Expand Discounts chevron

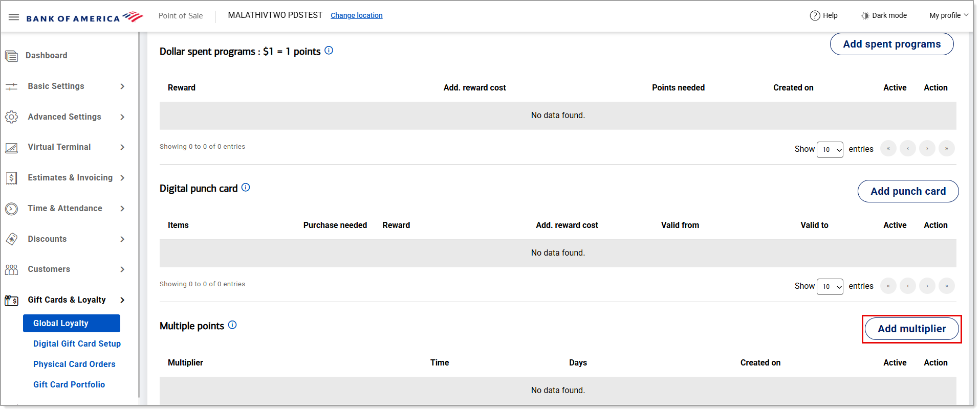tap(122, 239)
